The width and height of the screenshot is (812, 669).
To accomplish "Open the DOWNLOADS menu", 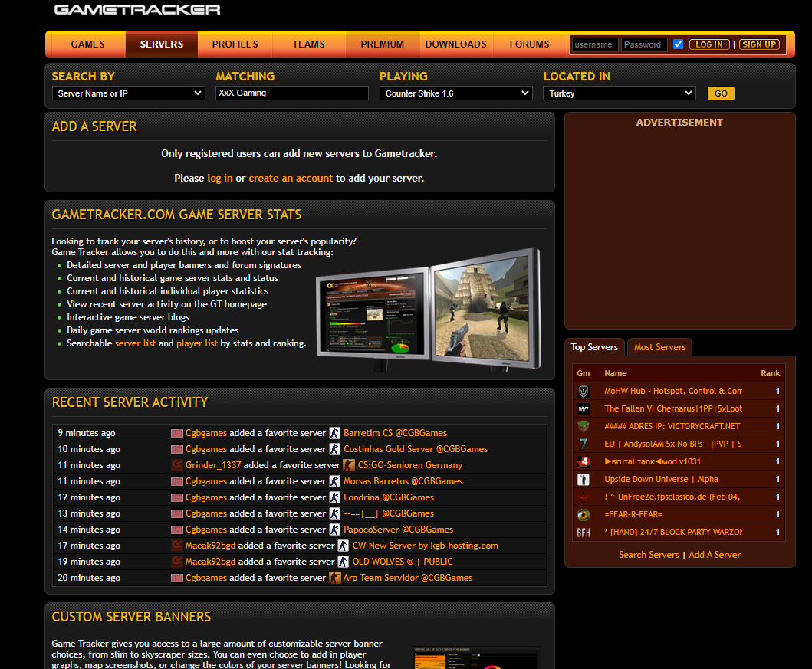I will [455, 44].
